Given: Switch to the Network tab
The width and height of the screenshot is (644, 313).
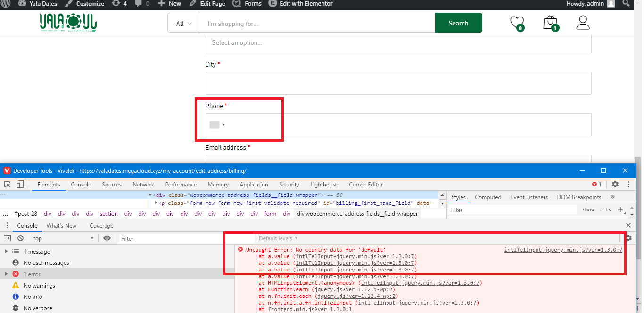Looking at the screenshot, I should [x=143, y=185].
